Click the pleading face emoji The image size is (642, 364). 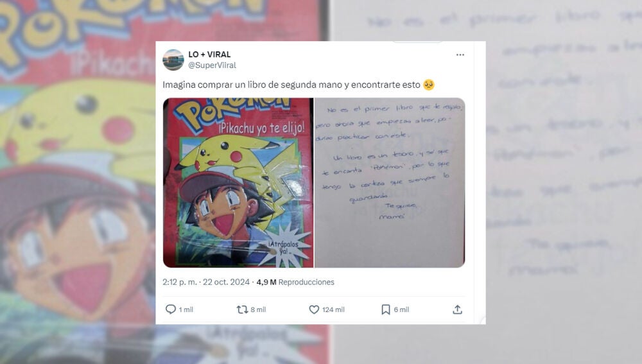[x=429, y=85]
